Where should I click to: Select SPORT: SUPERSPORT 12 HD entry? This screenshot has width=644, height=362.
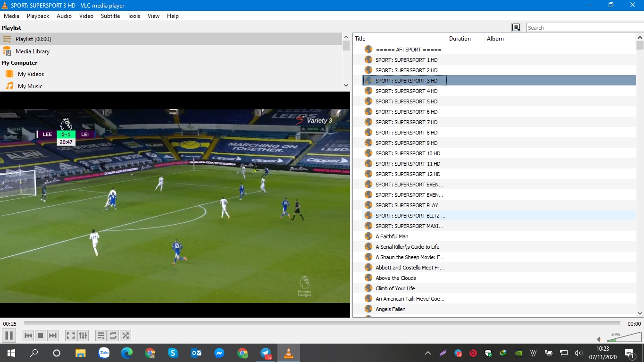tap(408, 174)
